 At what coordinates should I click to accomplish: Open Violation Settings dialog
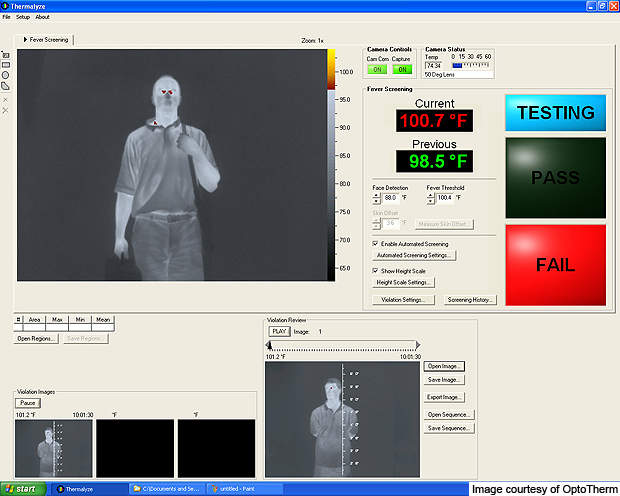404,299
